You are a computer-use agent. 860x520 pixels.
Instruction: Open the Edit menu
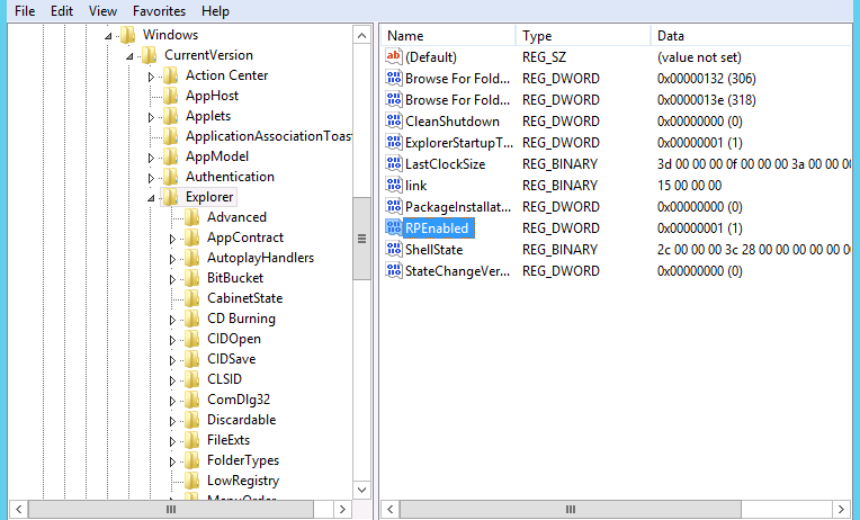pyautogui.click(x=62, y=11)
